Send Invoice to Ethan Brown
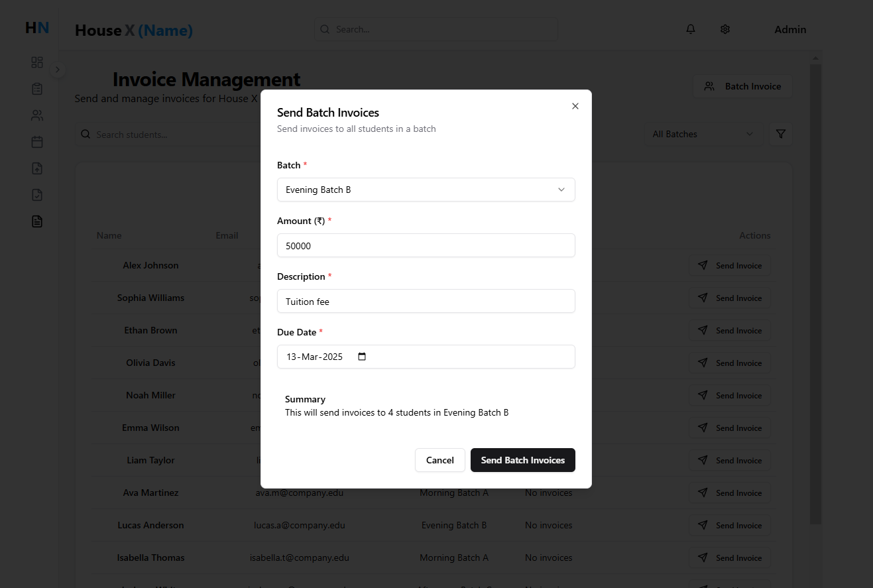This screenshot has height=588, width=873. (730, 331)
